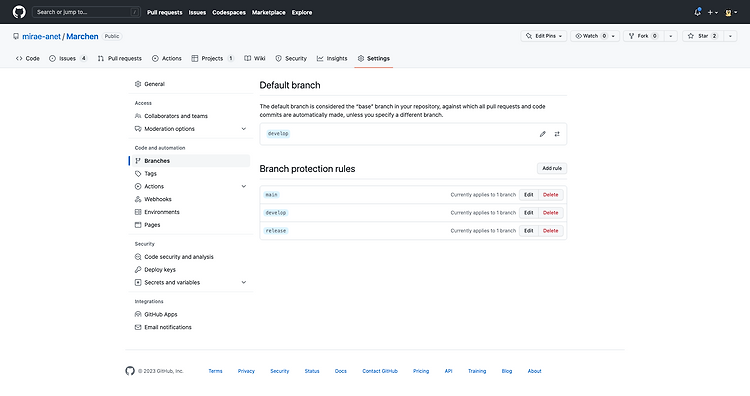Open the footer Contact GitHub link
This screenshot has width=750, height=396.
point(380,371)
